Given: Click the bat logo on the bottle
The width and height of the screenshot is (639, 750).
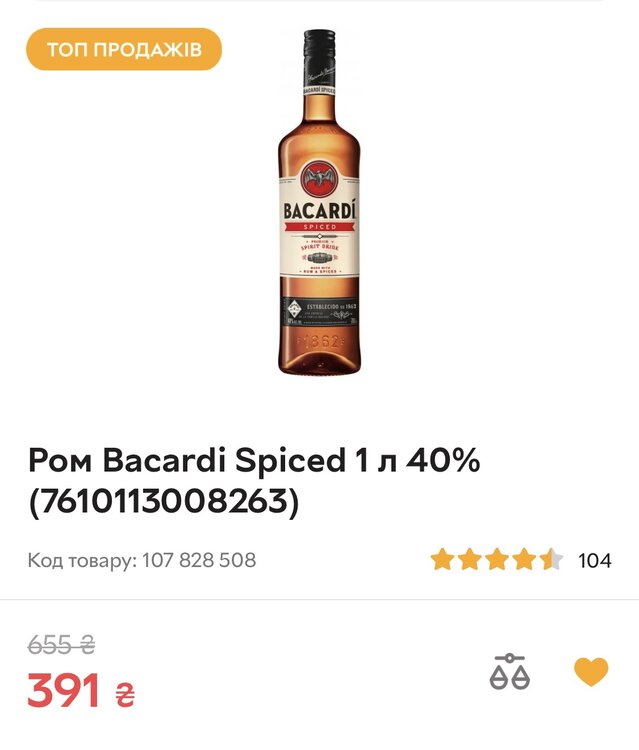Looking at the screenshot, I should (x=319, y=180).
